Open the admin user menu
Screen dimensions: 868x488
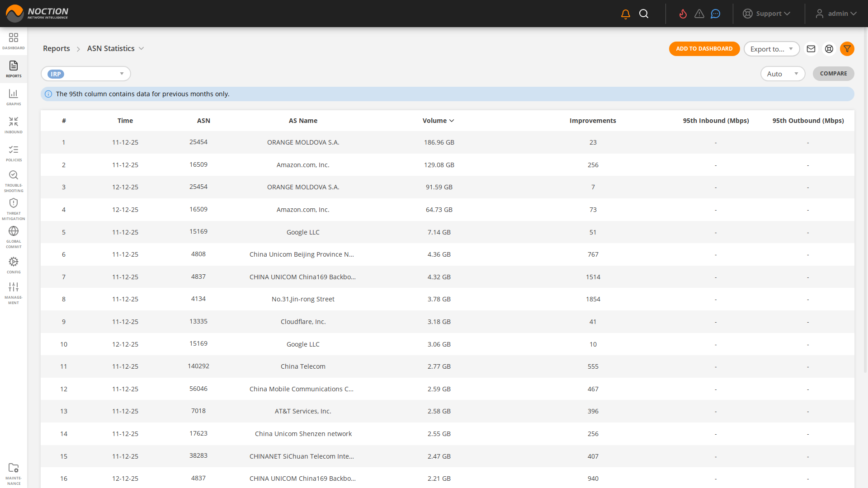point(836,14)
